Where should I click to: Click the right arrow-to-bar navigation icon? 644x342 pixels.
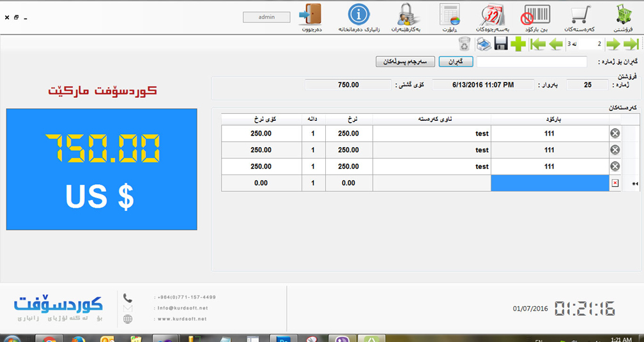point(631,43)
